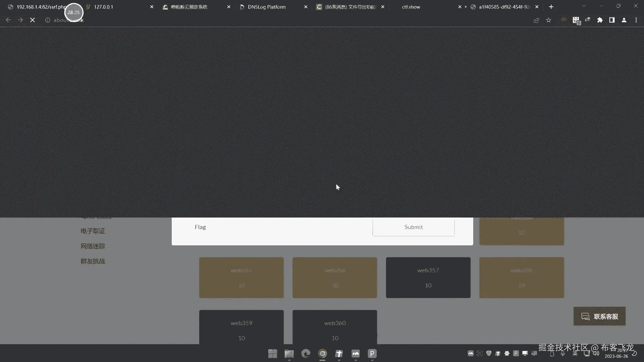Open the web357 challenge card
The height and width of the screenshot is (362, 644).
(x=428, y=278)
